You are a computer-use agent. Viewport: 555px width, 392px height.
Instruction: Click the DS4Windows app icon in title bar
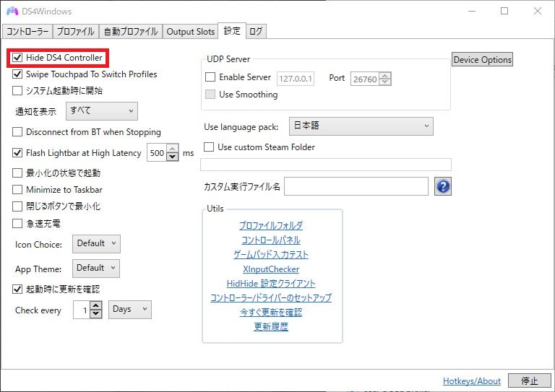point(12,12)
